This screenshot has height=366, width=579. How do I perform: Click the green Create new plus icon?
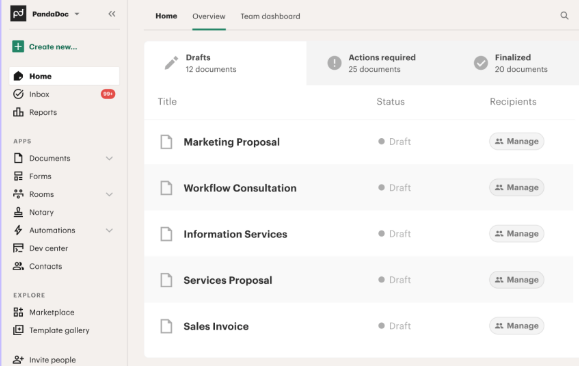tap(18, 47)
